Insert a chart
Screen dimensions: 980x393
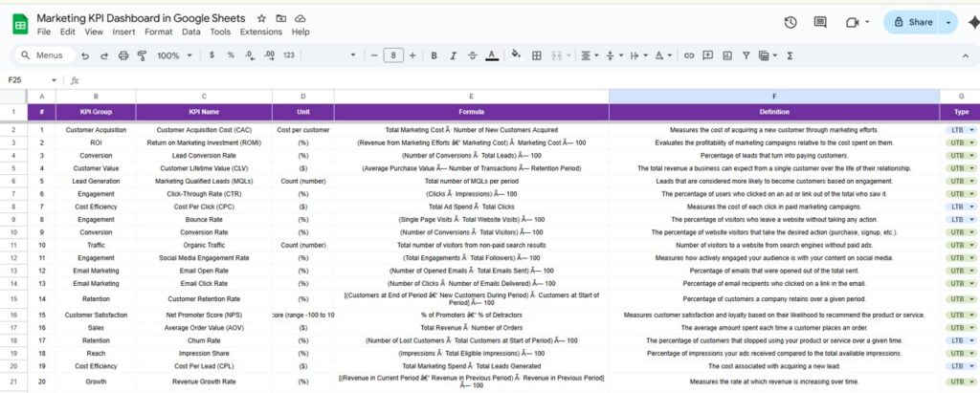727,55
